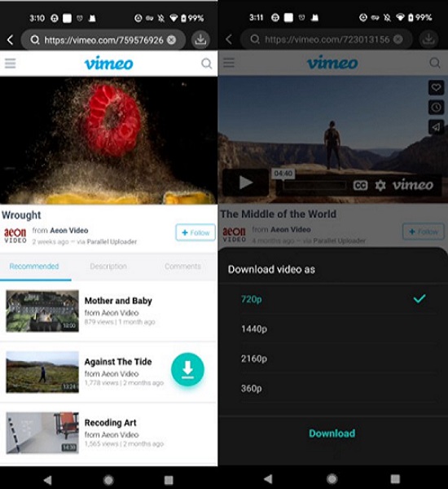Open Aeon Video logo under Middle of the World
This screenshot has height=489, width=448.
pos(234,235)
